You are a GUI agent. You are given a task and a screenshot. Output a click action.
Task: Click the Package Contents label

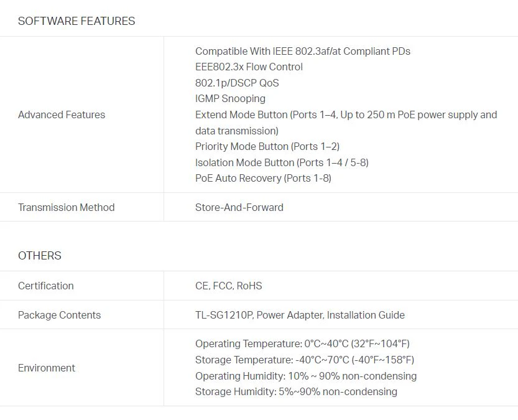coord(60,315)
